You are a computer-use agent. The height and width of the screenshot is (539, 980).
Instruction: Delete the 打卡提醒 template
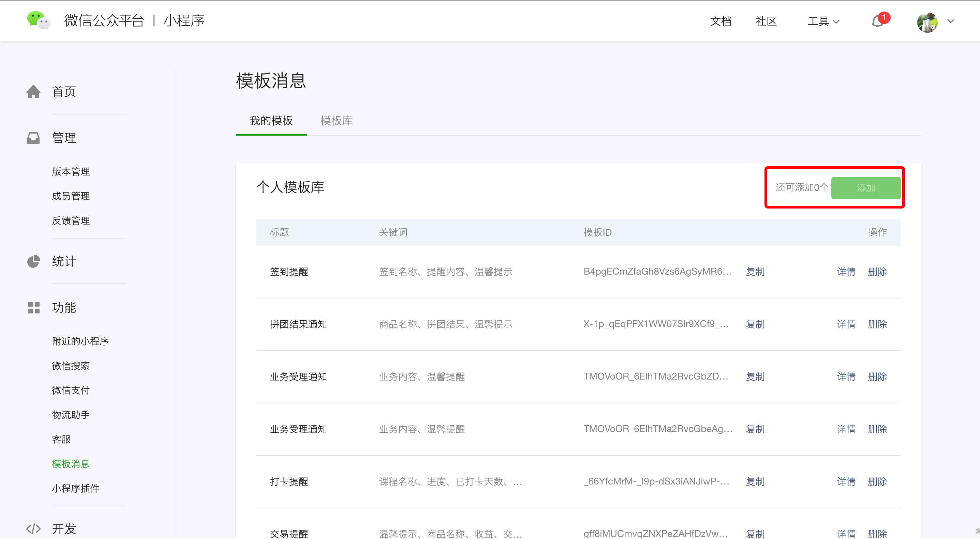tap(877, 482)
